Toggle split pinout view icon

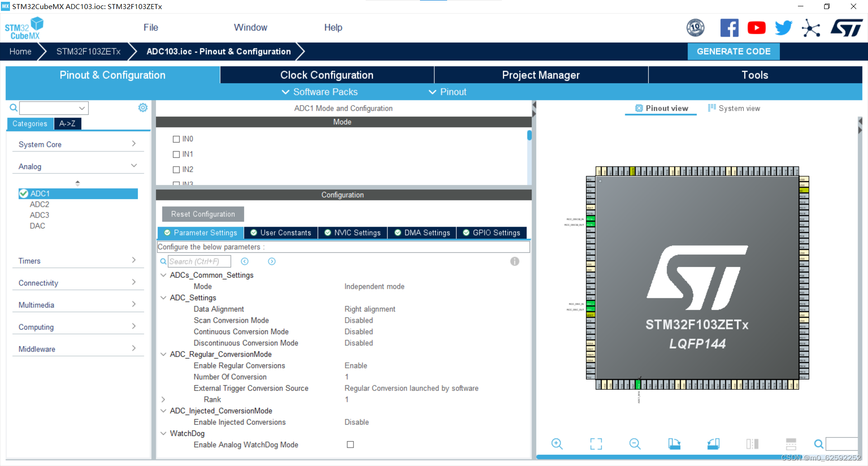[x=752, y=444]
